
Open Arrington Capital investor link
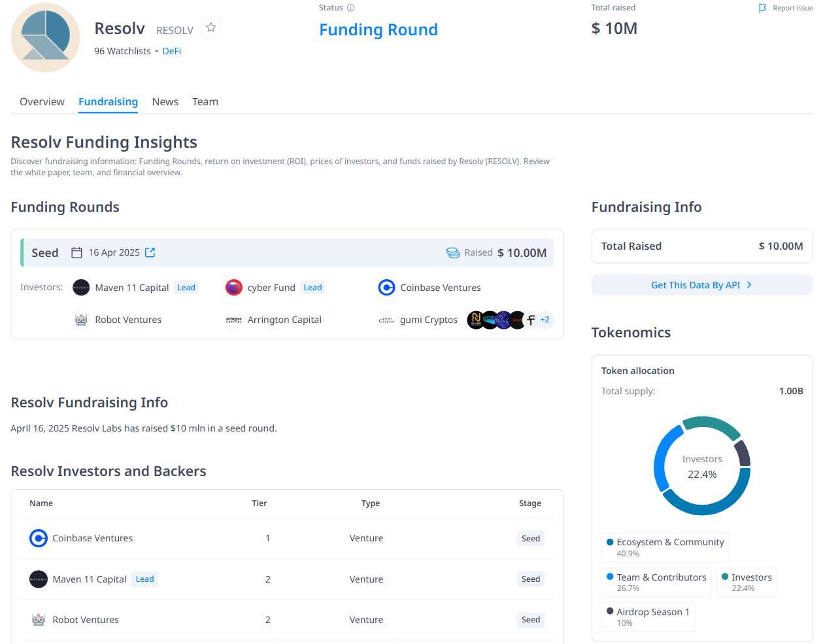pyautogui.click(x=284, y=320)
